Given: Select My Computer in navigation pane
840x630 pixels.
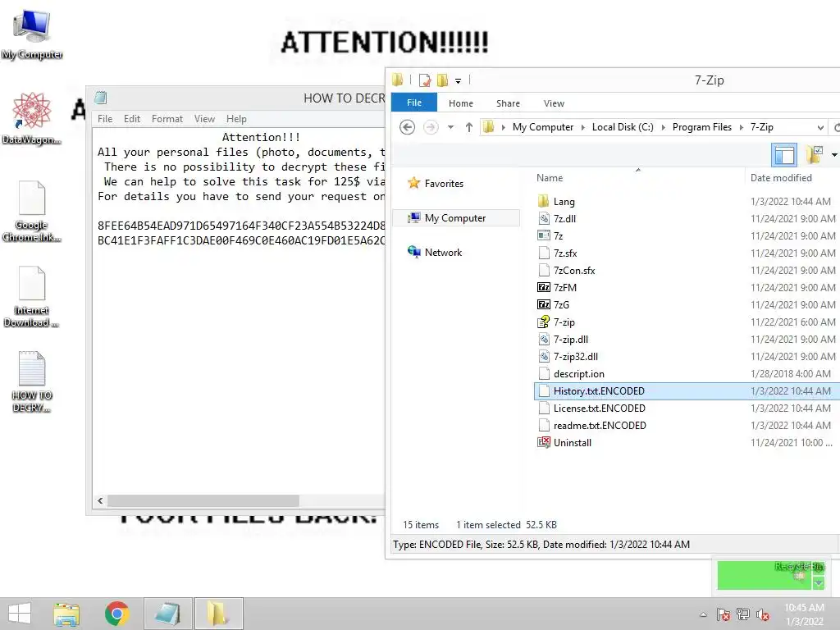Looking at the screenshot, I should [456, 218].
